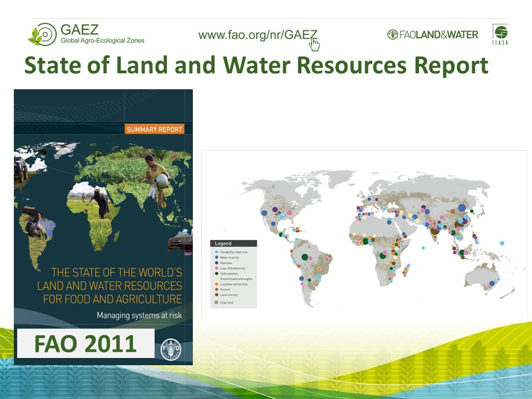The width and height of the screenshot is (532, 399).
Task: Click the purple Pollution legend swatch
Action: 216,263
